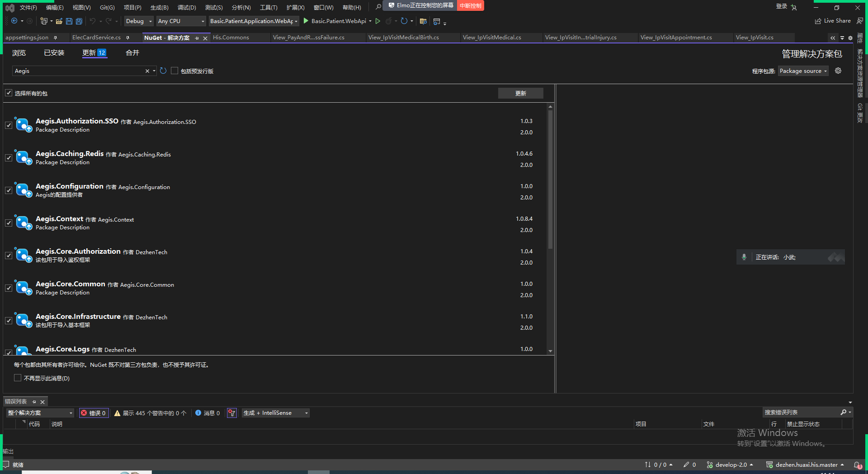The height and width of the screenshot is (474, 868).
Task: Open the develop-2.0 branch selector
Action: click(730, 465)
